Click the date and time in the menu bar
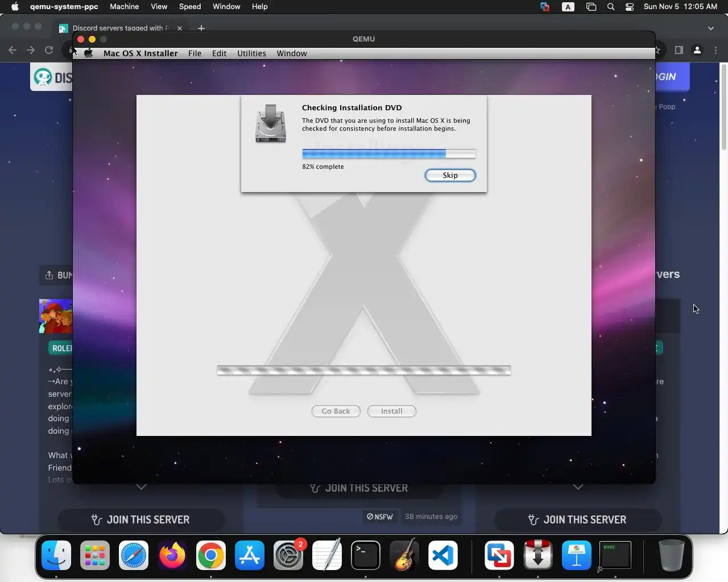This screenshot has height=582, width=728. pyautogui.click(x=680, y=7)
